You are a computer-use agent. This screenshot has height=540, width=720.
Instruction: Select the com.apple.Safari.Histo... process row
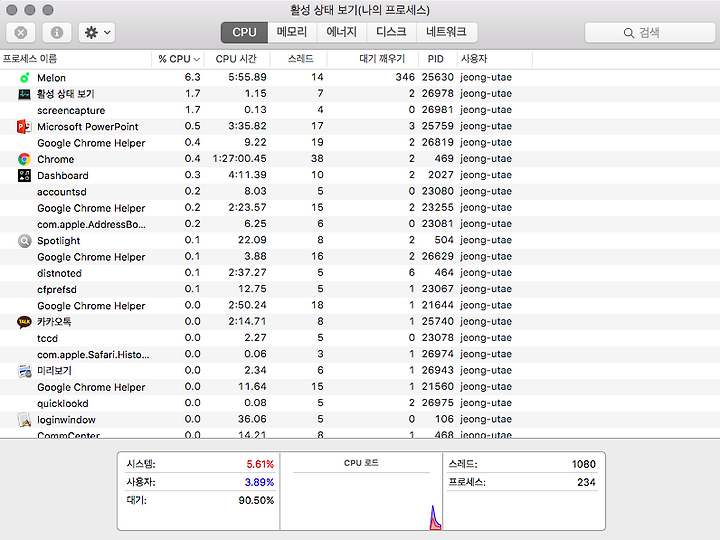pos(360,354)
